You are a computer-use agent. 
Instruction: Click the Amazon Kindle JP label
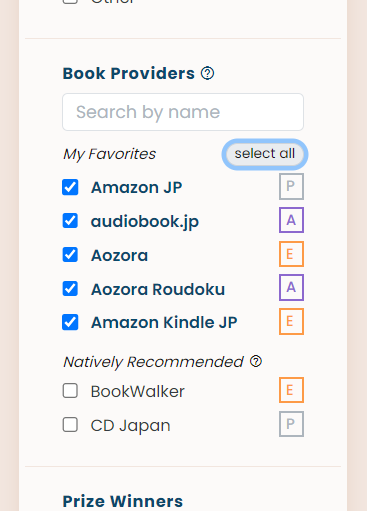[x=164, y=322]
